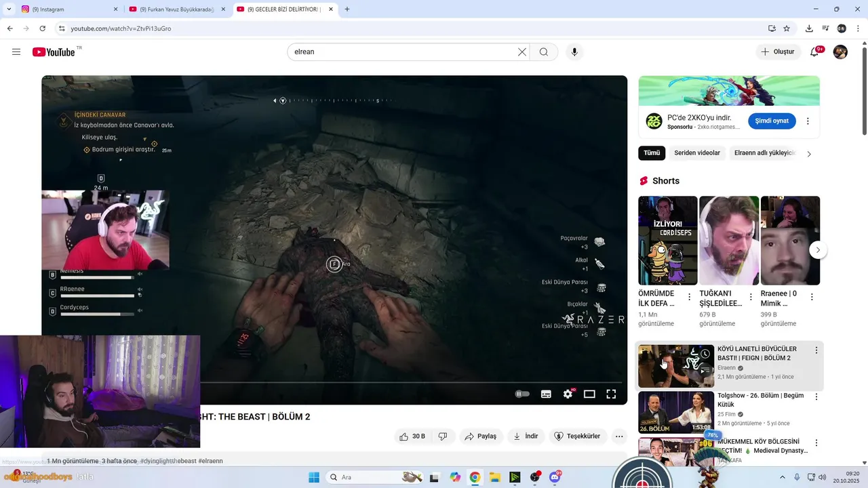Bookmark this page with the star icon

787,28
